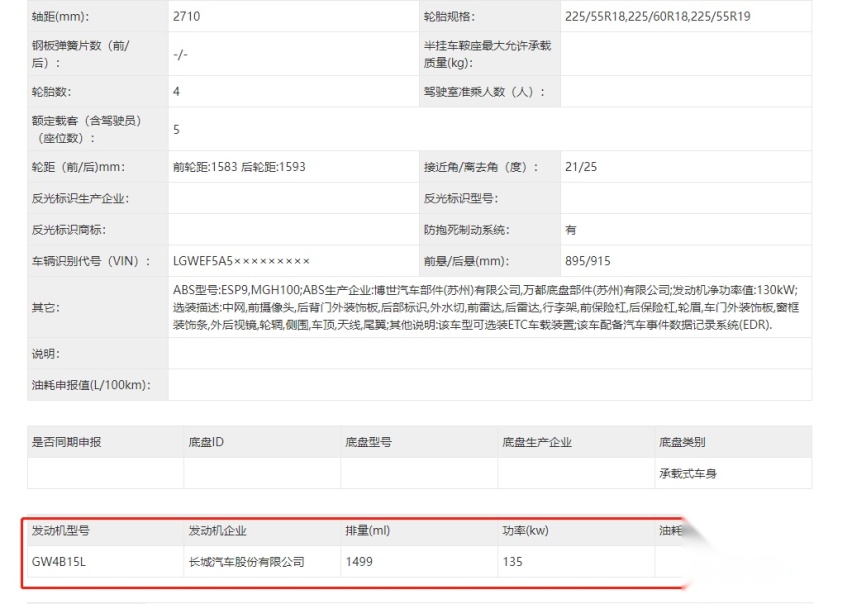852x604 pixels.
Task: Select engine model GW4B15L
Action: (59, 562)
